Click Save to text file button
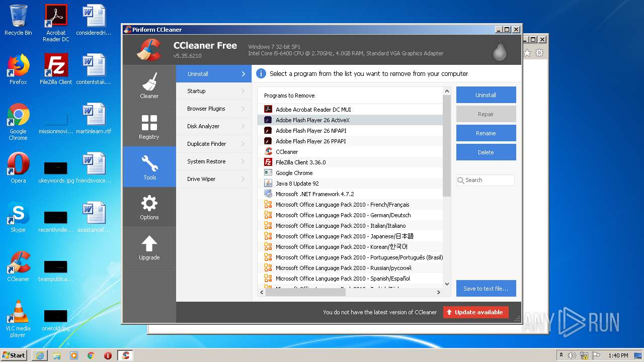 coord(486,289)
